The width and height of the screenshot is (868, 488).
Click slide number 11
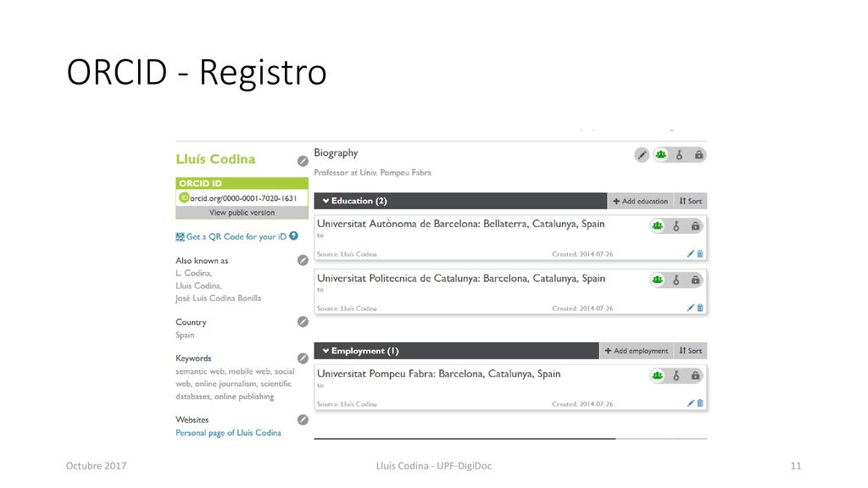796,466
